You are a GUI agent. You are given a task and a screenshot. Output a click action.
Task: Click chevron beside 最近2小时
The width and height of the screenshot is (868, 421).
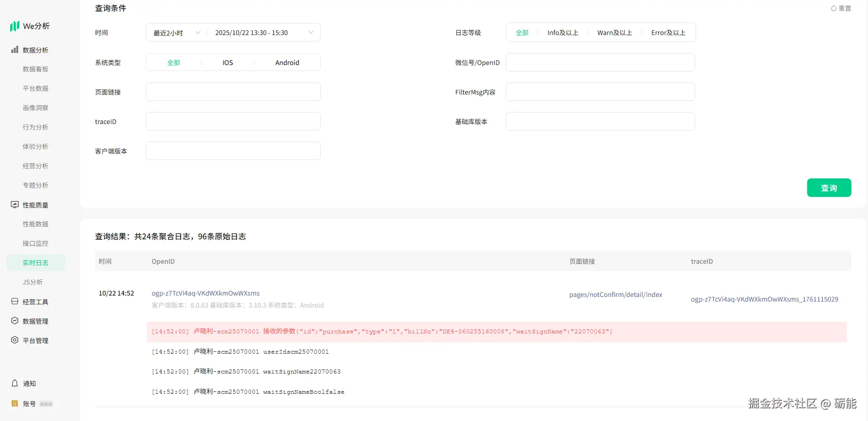[x=198, y=33]
